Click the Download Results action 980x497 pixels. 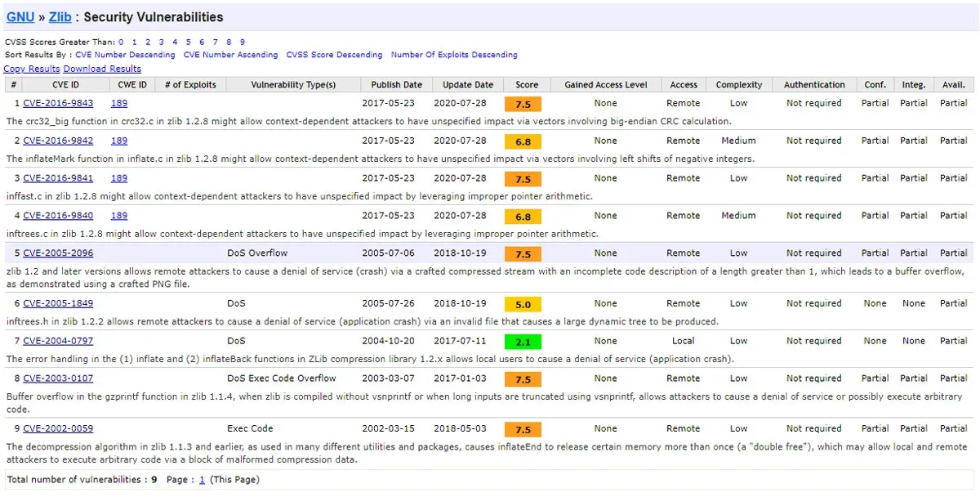[x=102, y=69]
